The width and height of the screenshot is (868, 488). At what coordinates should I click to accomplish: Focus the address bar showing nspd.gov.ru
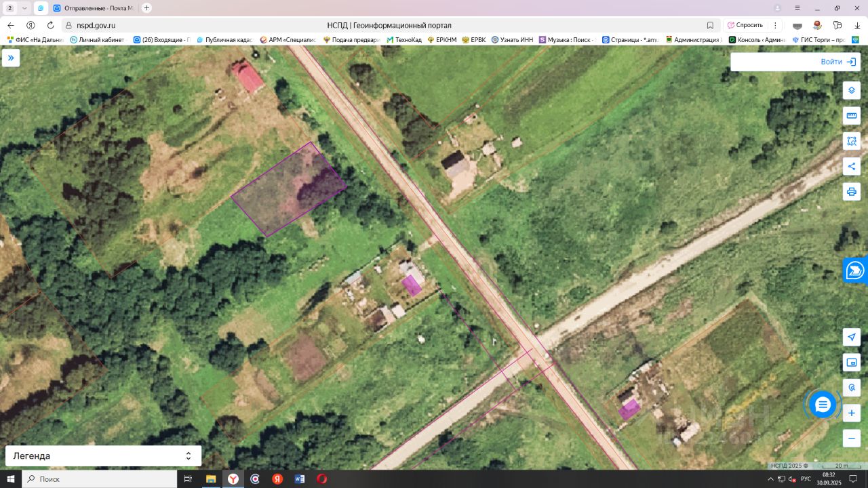point(389,25)
